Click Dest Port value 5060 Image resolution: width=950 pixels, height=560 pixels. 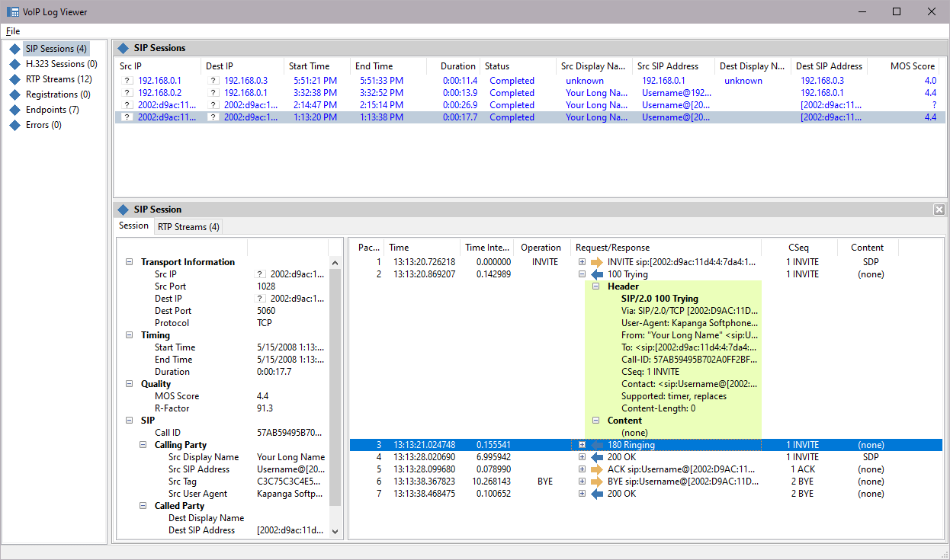point(266,311)
